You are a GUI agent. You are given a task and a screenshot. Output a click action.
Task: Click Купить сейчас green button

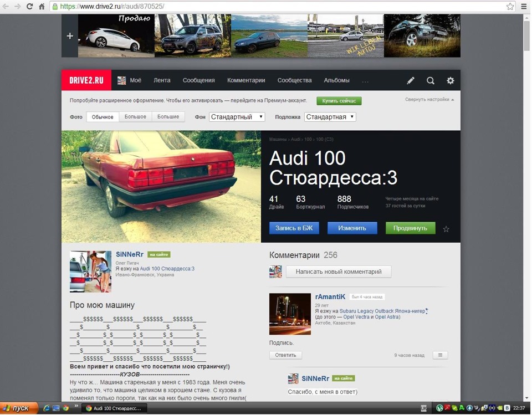[339, 101]
